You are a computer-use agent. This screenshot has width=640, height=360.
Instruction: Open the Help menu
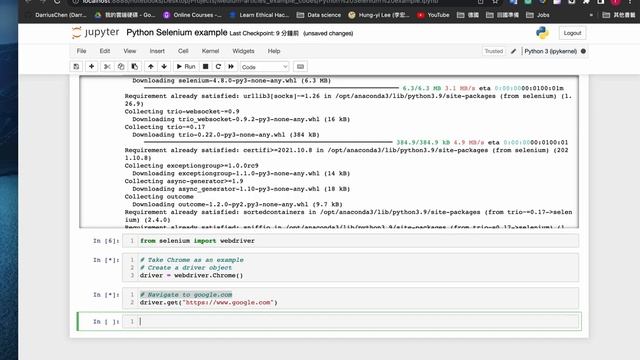tap(274, 51)
